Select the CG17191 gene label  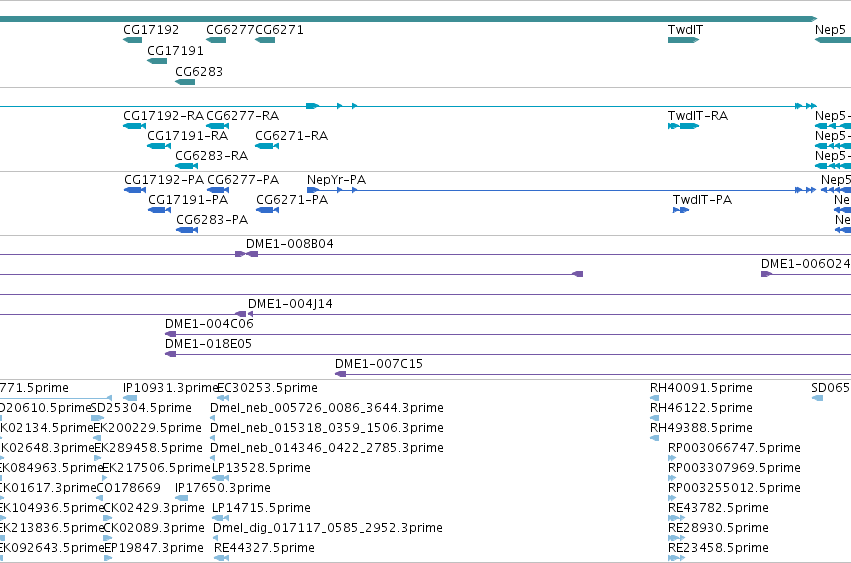[x=175, y=51]
